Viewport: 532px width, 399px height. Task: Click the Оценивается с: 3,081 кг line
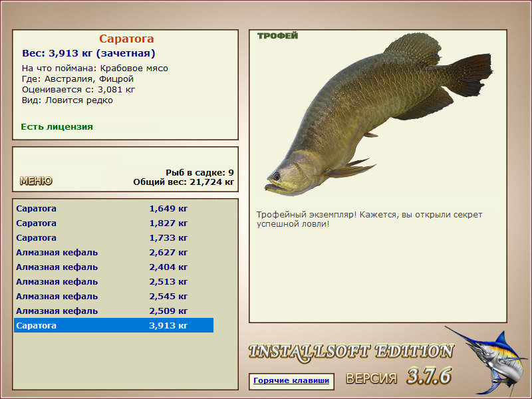pyautogui.click(x=78, y=90)
